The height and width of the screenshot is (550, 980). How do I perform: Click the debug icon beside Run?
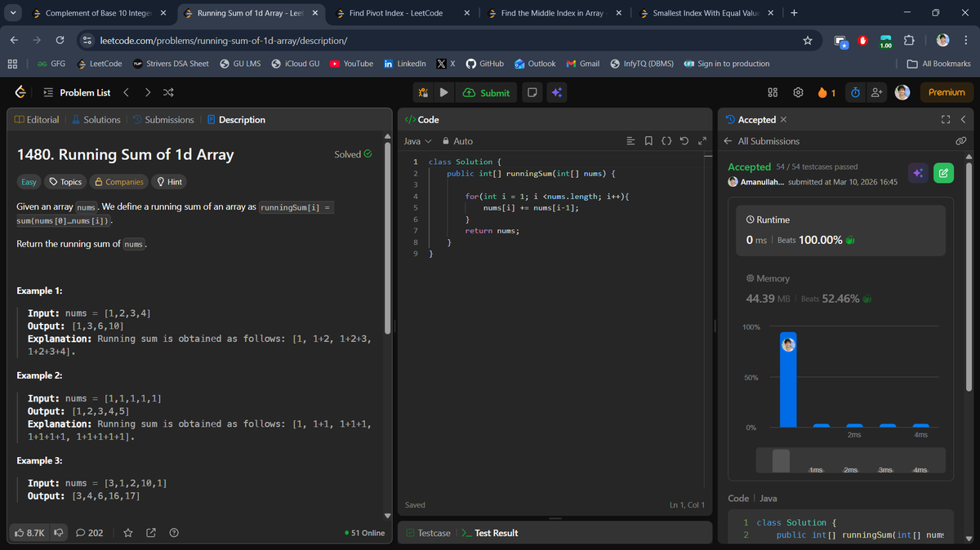click(x=423, y=92)
